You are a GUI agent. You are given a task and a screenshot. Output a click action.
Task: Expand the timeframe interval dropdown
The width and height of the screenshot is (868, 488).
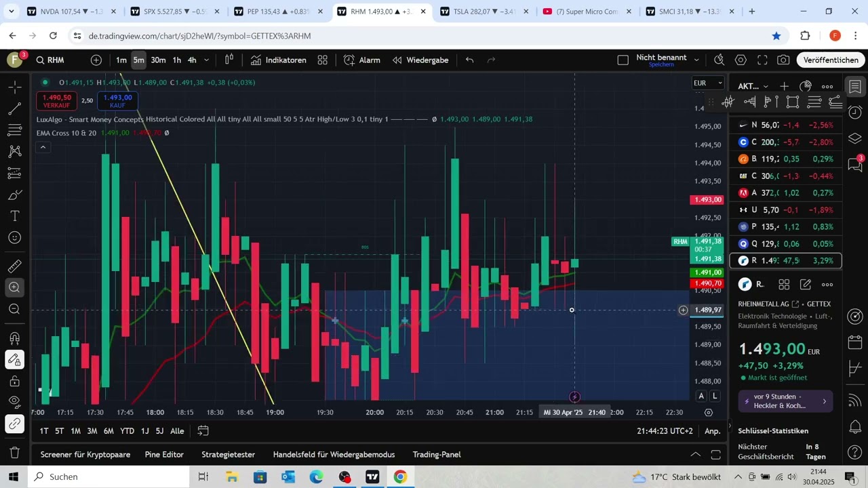pos(207,60)
